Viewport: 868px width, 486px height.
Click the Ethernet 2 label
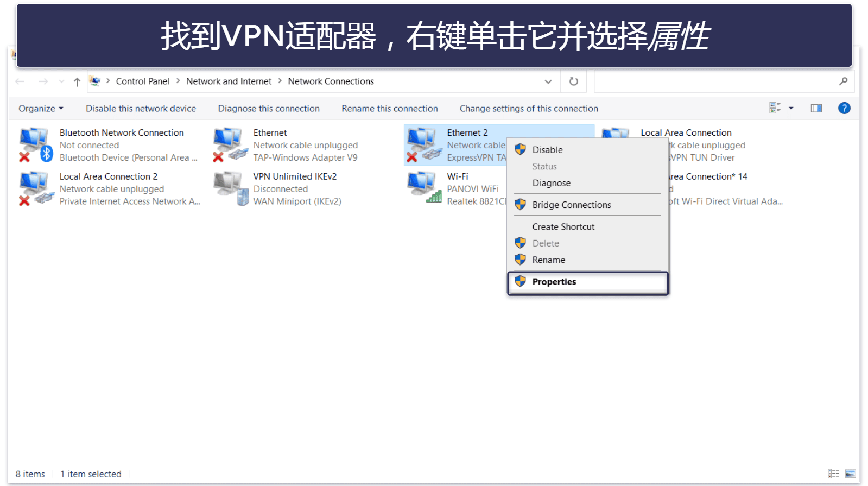click(x=467, y=132)
